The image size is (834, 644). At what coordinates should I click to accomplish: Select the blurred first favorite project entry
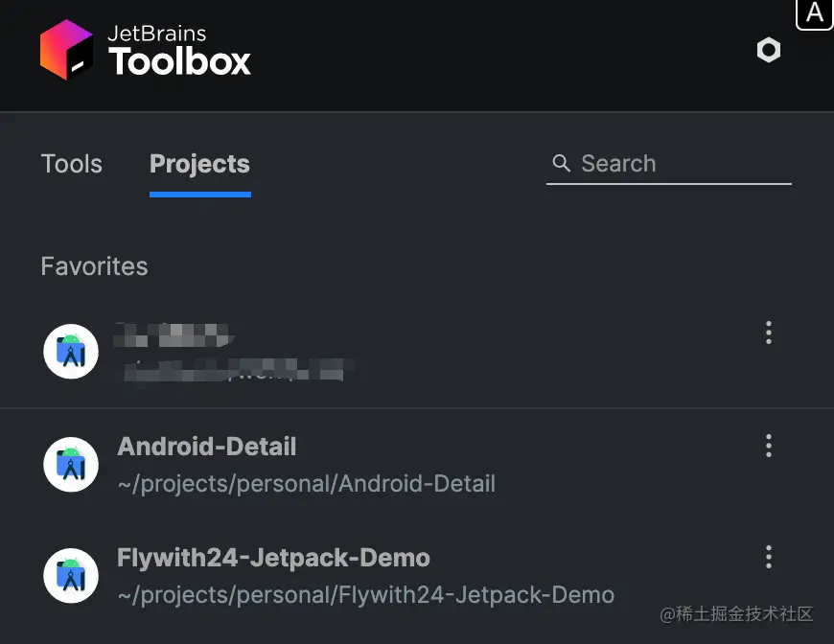[x=288, y=351]
